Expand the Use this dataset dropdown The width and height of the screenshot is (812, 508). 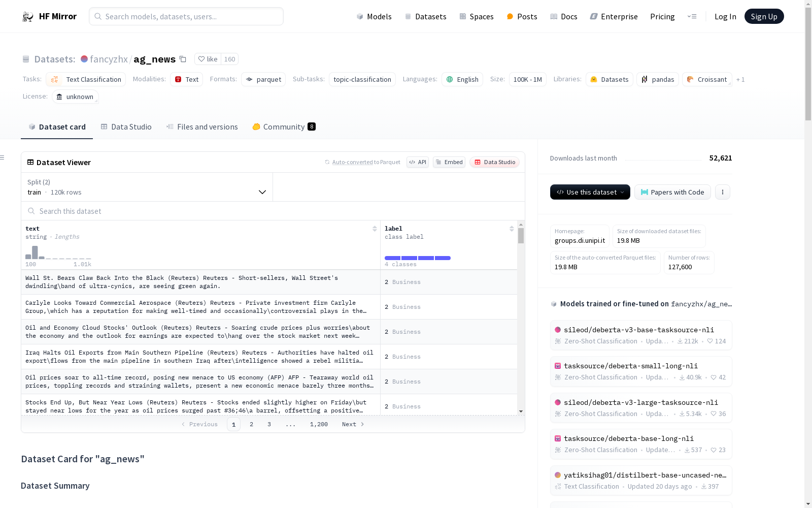590,192
